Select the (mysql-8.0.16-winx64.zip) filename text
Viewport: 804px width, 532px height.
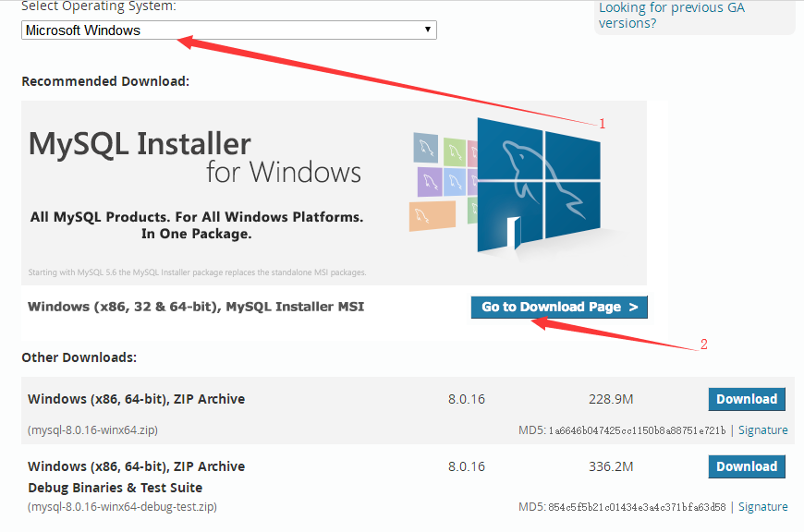click(x=92, y=430)
